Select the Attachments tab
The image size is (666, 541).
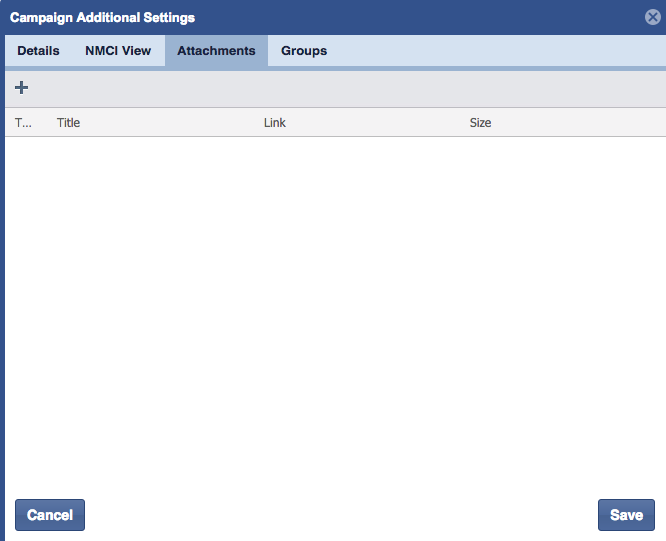(x=216, y=51)
